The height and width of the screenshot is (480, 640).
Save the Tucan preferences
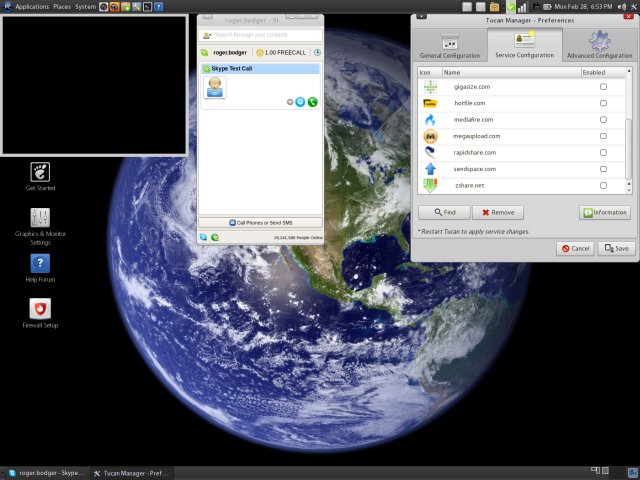click(x=616, y=248)
